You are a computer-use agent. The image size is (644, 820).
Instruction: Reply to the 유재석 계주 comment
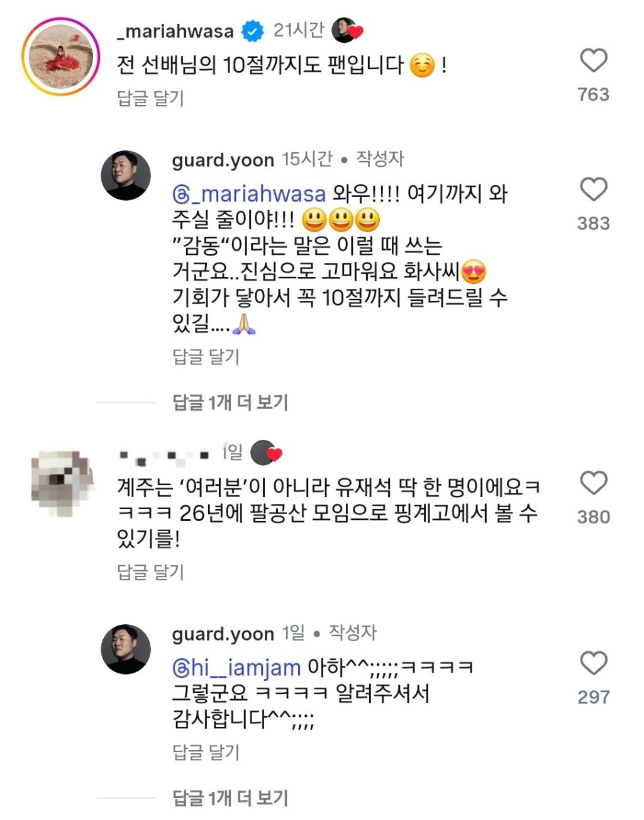[150, 572]
